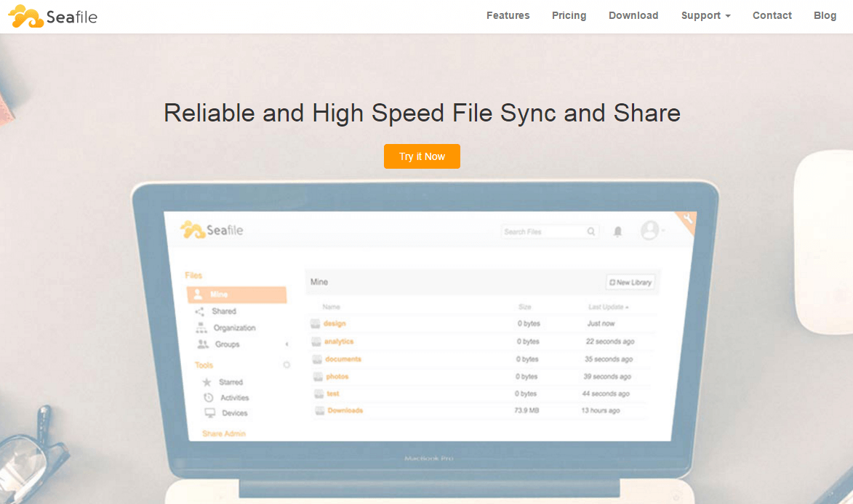The width and height of the screenshot is (853, 504).
Task: Select Organization in the sidebar
Action: pos(234,328)
